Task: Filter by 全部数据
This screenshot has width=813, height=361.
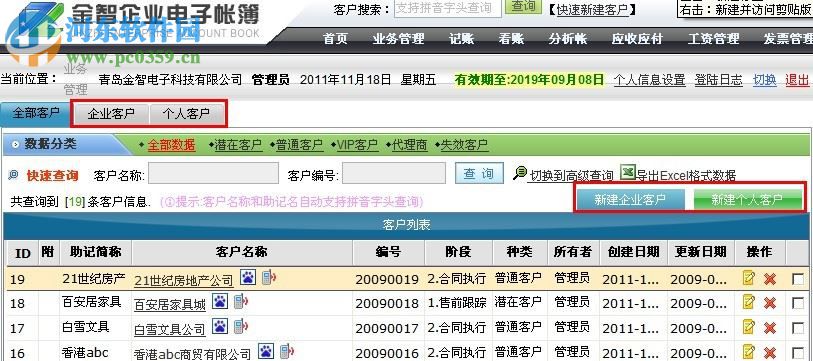Action: [x=172, y=145]
